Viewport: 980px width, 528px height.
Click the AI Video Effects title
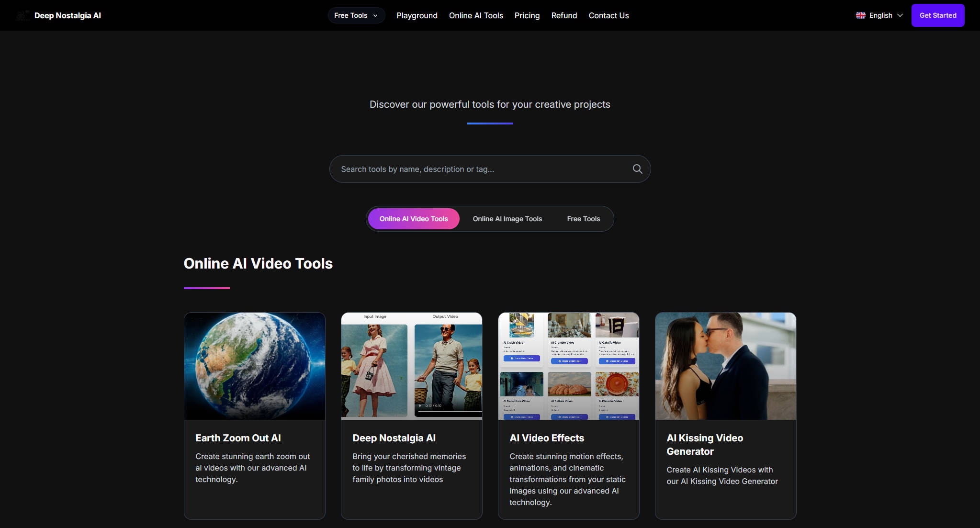pyautogui.click(x=547, y=438)
